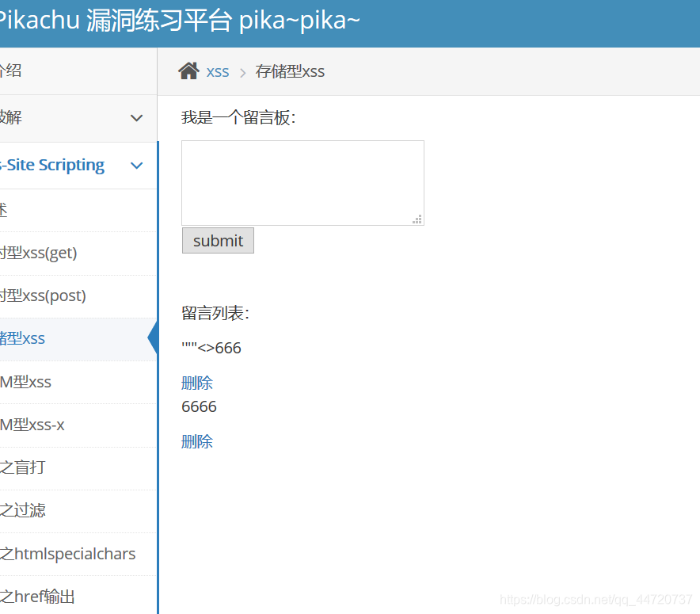The height and width of the screenshot is (614, 700).
Task: Click the 6666 message text
Action: (x=199, y=406)
